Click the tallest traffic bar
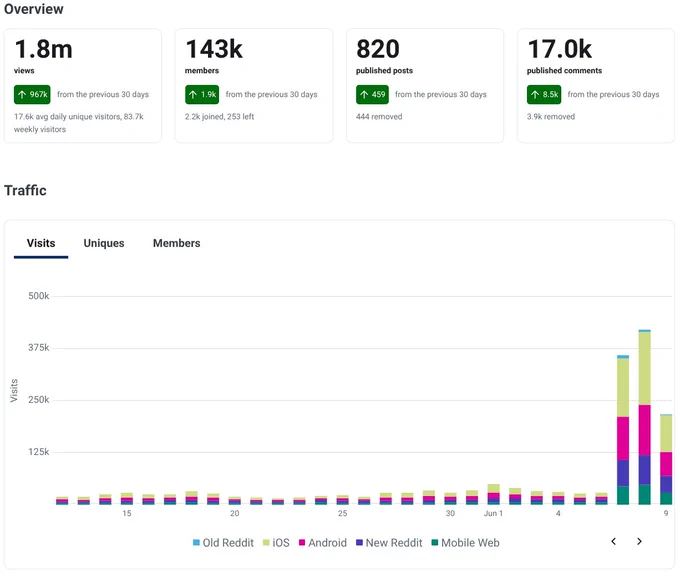Screen dimensions: 680x576 coord(644,417)
